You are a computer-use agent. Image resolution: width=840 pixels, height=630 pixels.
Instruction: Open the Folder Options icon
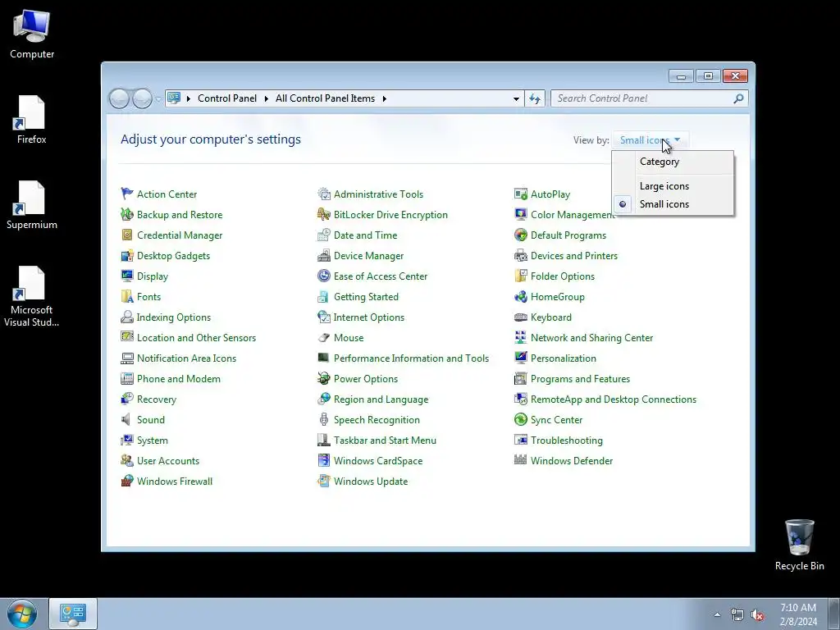point(521,276)
